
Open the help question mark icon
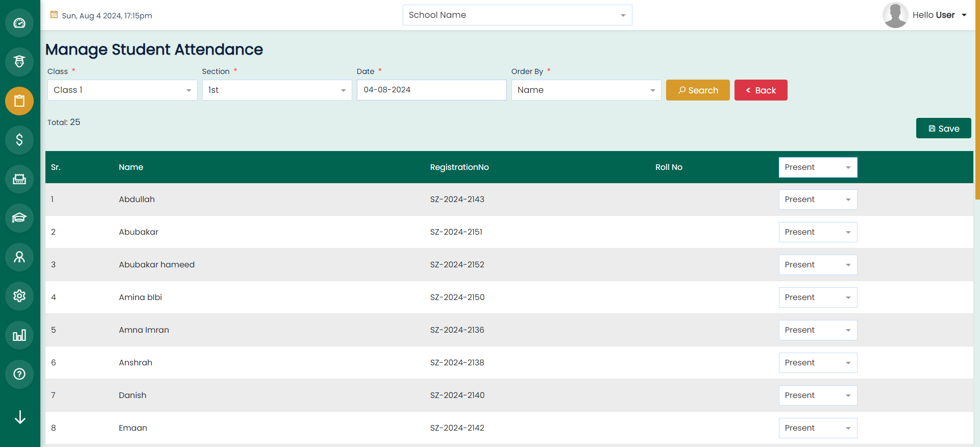click(19, 374)
